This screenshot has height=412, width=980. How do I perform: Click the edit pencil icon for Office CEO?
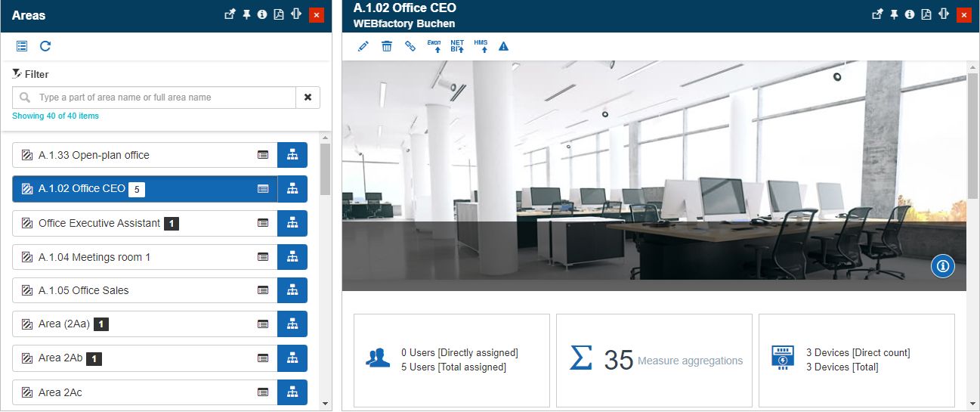(363, 47)
